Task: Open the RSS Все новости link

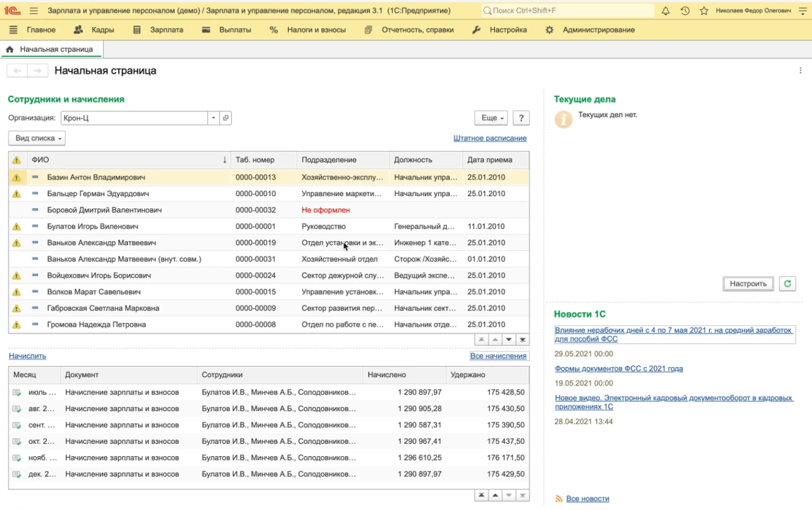Action: click(x=587, y=498)
